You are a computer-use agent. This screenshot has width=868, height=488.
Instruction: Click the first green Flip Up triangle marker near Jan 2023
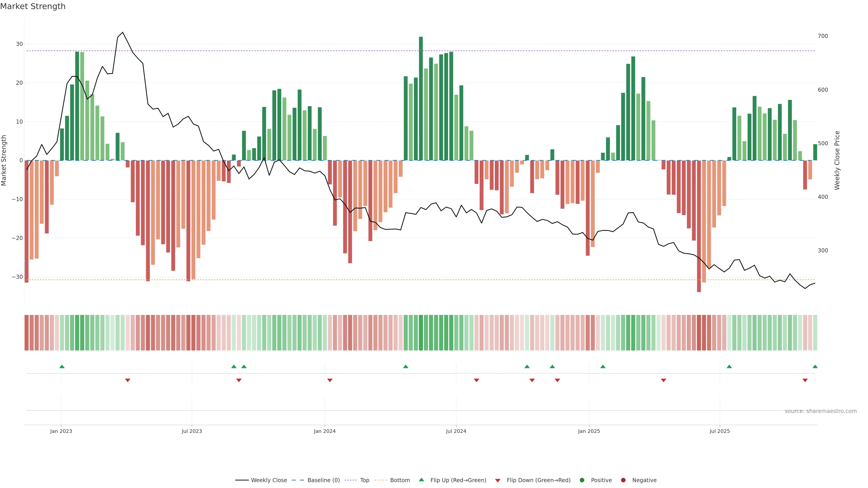(62, 366)
